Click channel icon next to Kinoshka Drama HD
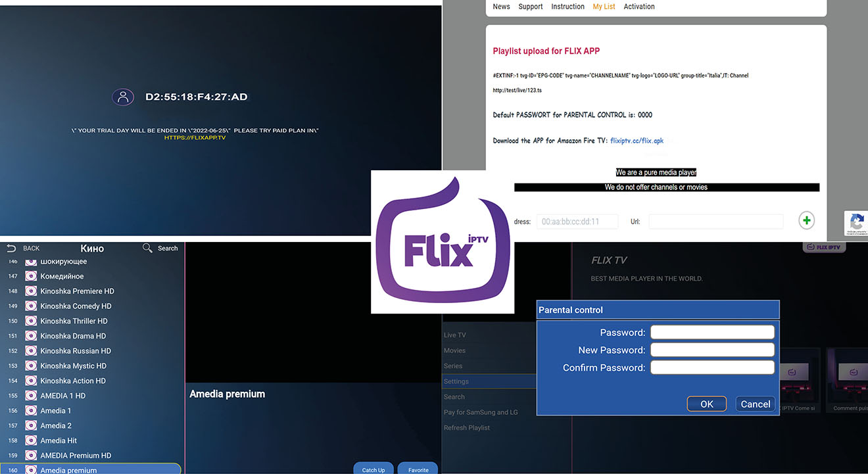Viewport: 868px width, 474px height. point(30,336)
